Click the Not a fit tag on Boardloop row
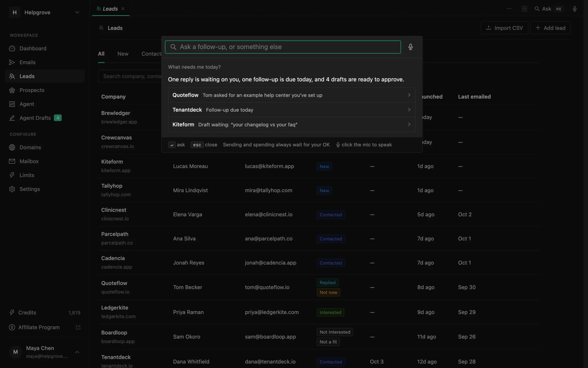The image size is (588, 368). point(328,342)
